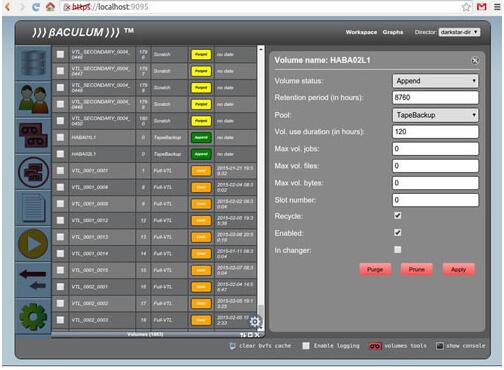504x370 pixels.
Task: Switch to the Workspace view
Action: 361,32
